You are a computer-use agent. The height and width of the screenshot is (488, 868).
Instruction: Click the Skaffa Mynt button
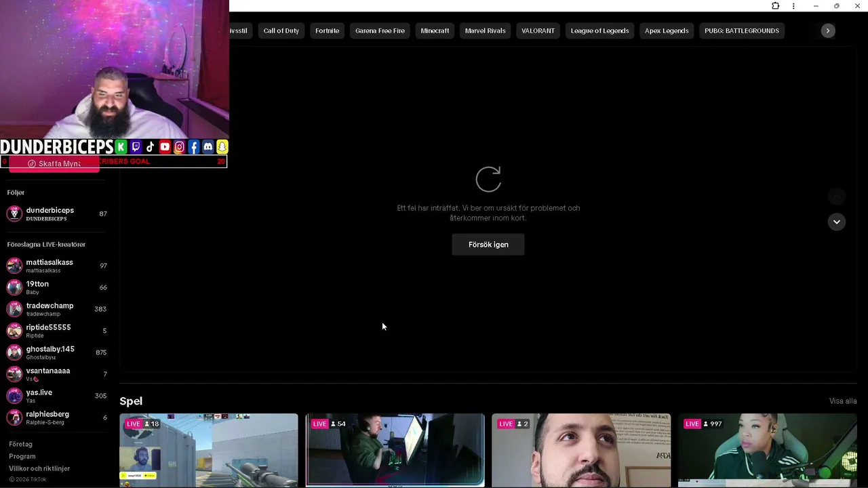tap(54, 164)
